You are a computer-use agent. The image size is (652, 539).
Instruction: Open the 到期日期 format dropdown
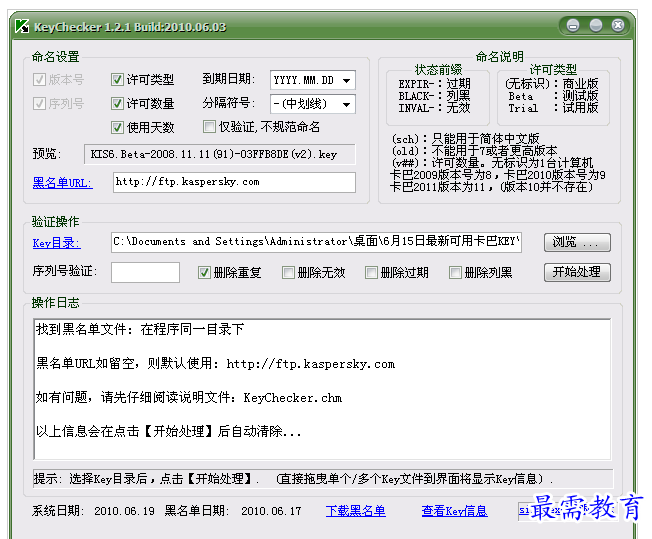(x=313, y=80)
